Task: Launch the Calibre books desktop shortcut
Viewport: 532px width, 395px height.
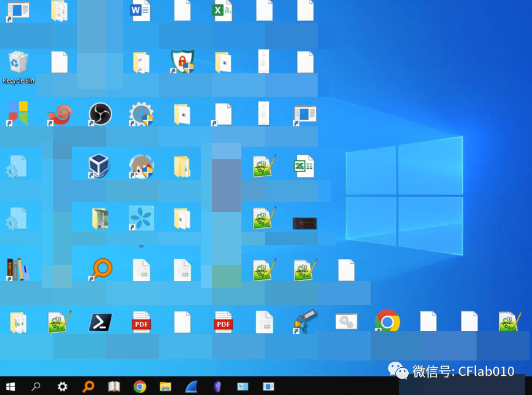Action: (17, 270)
